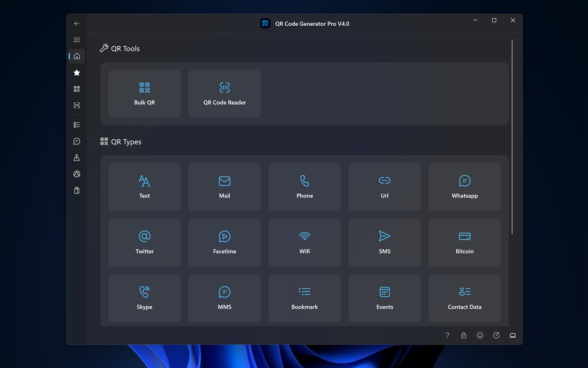Click the lock icon in the status bar
Screen dimensions: 588x368
point(463,335)
